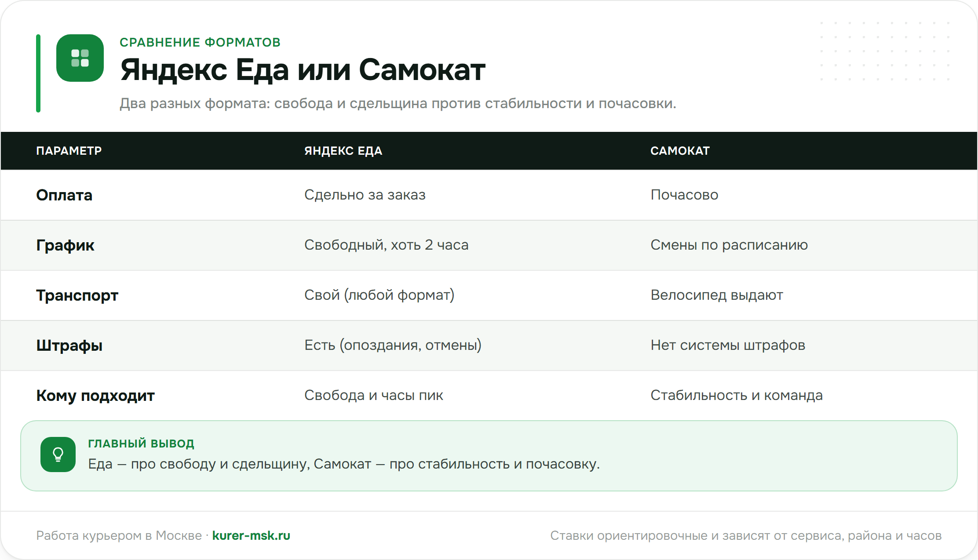Click the cell Есть (опоздания, отмены)

point(393,345)
